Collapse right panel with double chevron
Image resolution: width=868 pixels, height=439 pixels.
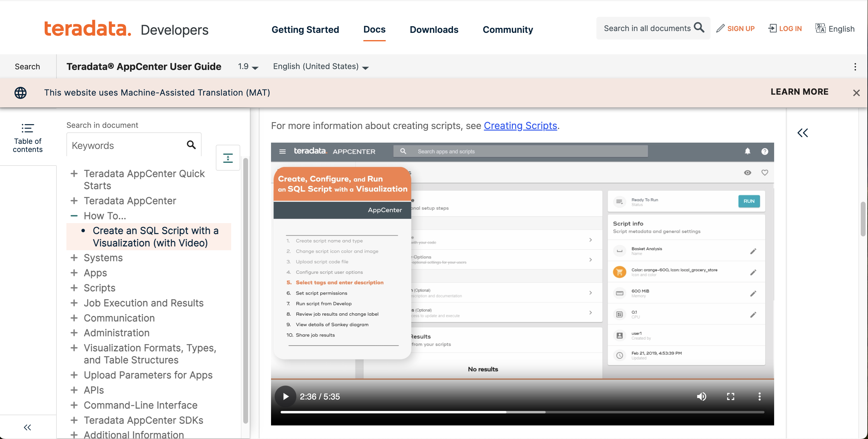803,133
